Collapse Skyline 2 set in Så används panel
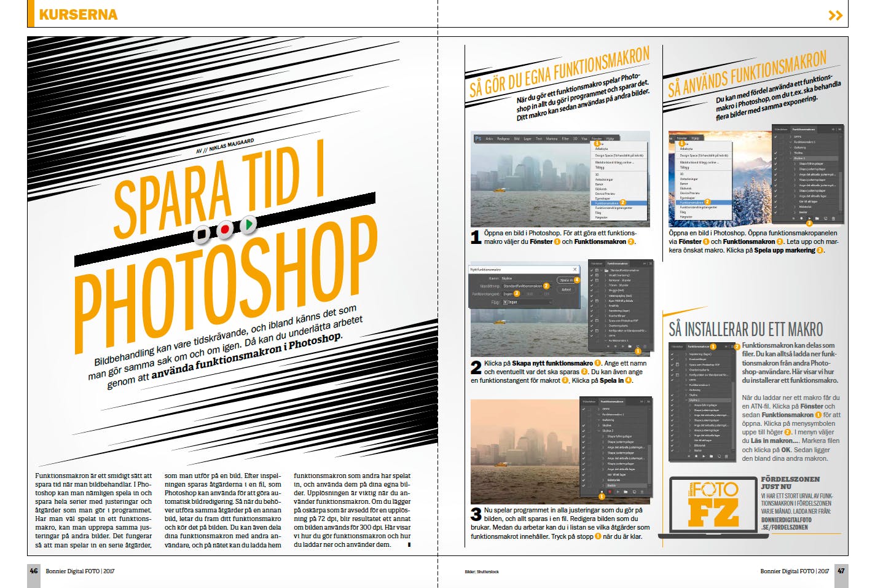Screen dimensions: 875x588 coord(791,159)
